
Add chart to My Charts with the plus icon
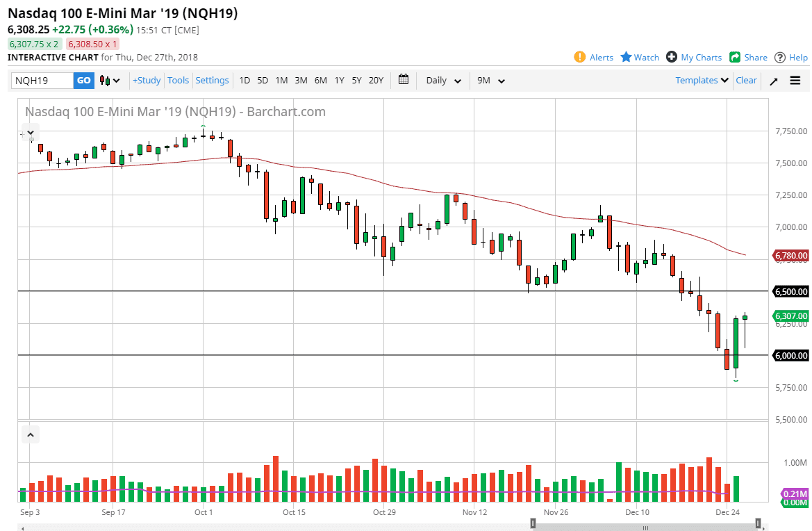pos(672,57)
